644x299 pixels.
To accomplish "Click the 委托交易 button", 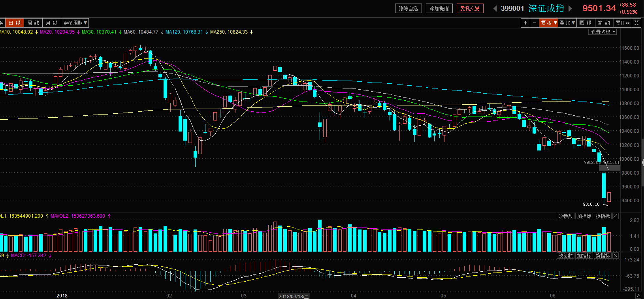I will click(470, 8).
